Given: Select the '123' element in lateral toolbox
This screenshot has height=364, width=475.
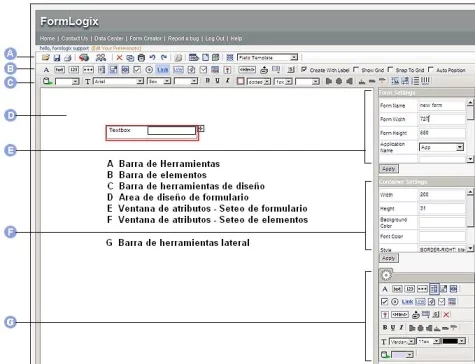Looking at the screenshot, I should 409,289.
